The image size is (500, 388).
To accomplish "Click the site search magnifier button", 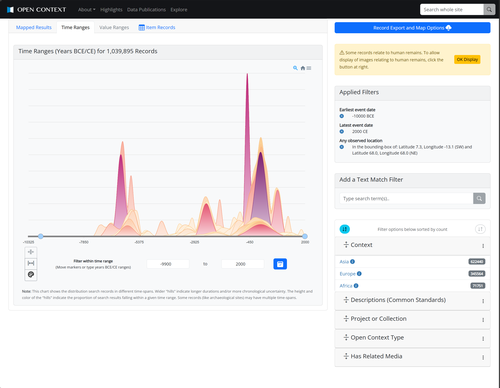I will [489, 10].
